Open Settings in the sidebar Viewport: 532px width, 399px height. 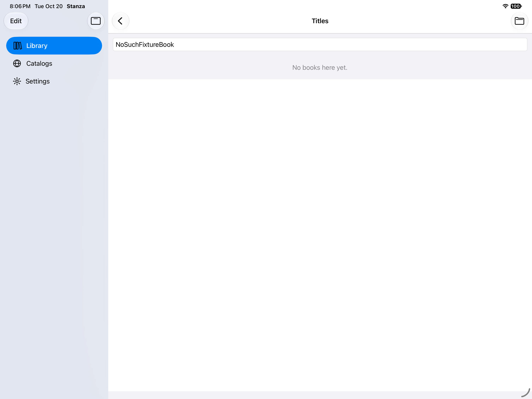click(x=54, y=81)
